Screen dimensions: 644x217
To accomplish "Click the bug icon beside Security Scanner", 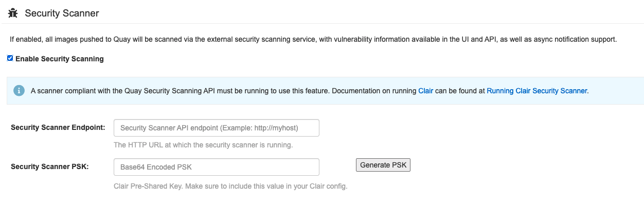I will tap(13, 13).
